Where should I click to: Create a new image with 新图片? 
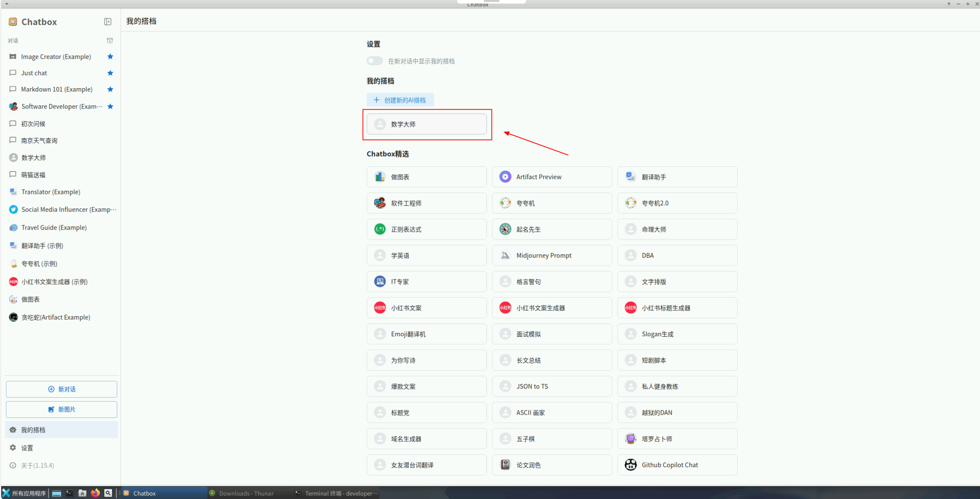point(61,409)
